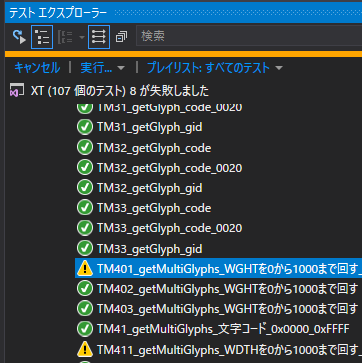Click passed icon of TM402_getMultiGlyphs
This screenshot has height=363, width=362.
pos(85,289)
